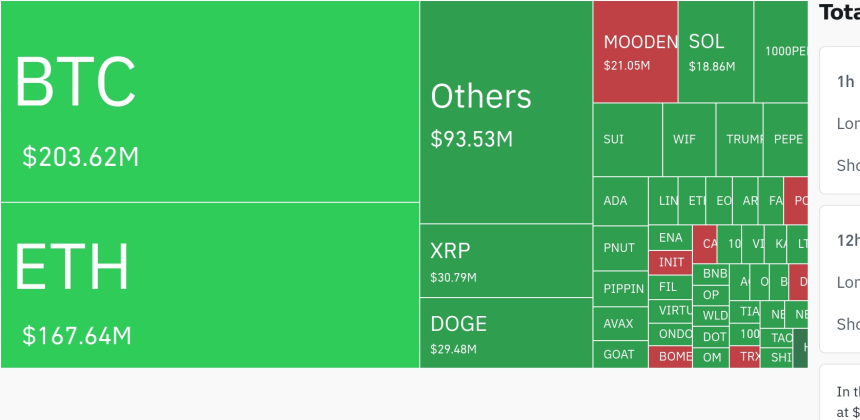Open the Others $93.53M block
Viewport: 860px width, 420px height.
coord(506,112)
